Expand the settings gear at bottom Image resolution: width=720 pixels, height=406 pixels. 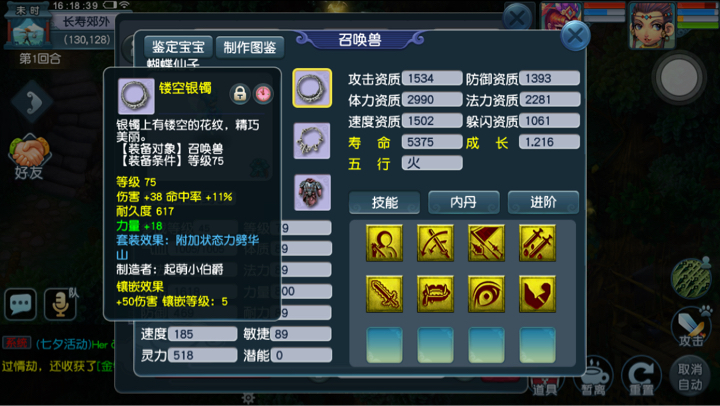click(x=248, y=398)
